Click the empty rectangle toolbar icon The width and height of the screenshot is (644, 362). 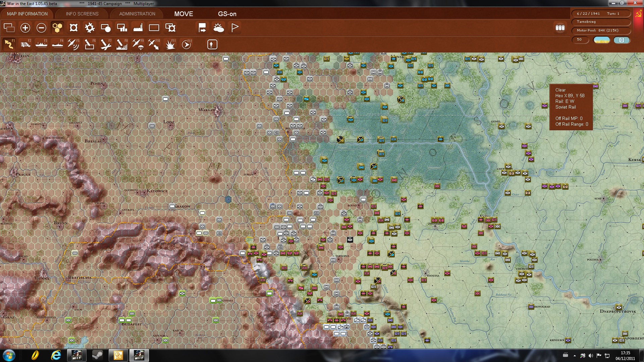click(154, 28)
